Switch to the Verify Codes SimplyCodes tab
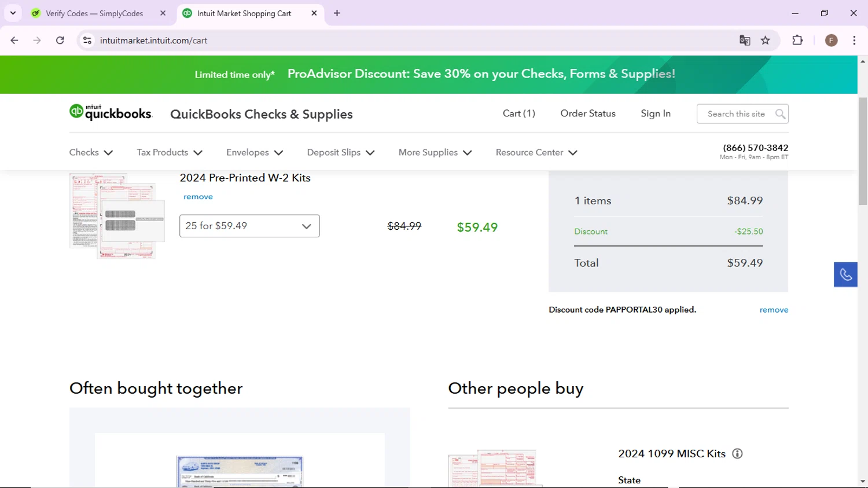The image size is (868, 488). 94,13
